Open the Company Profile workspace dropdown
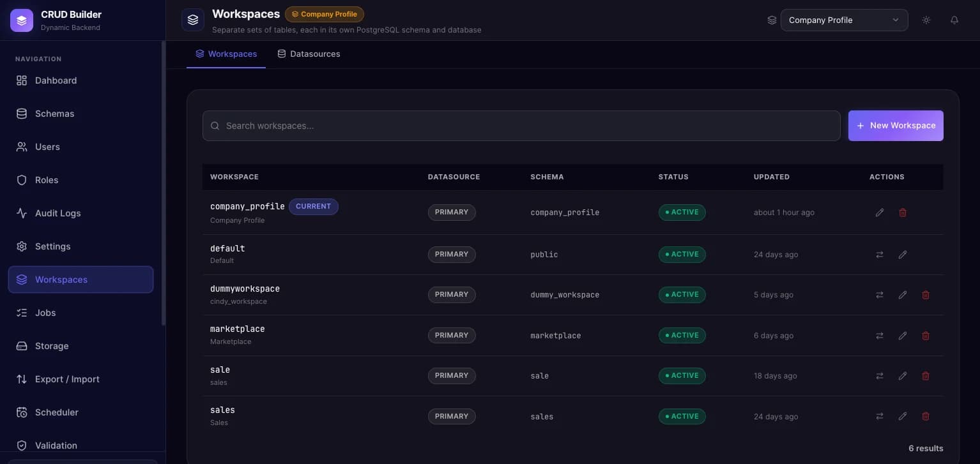 pos(844,20)
